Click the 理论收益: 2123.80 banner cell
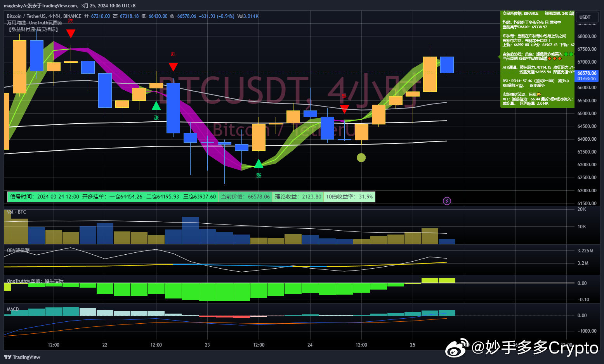Screen dimensions: 604x364 (298, 197)
